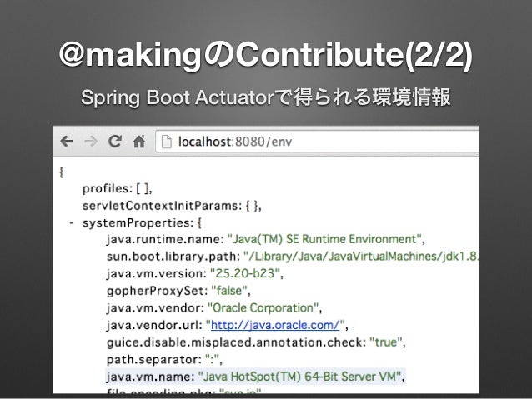This screenshot has height=399, width=532.
Task: Click the "false" value of gopherProxySet
Action: click(229, 291)
